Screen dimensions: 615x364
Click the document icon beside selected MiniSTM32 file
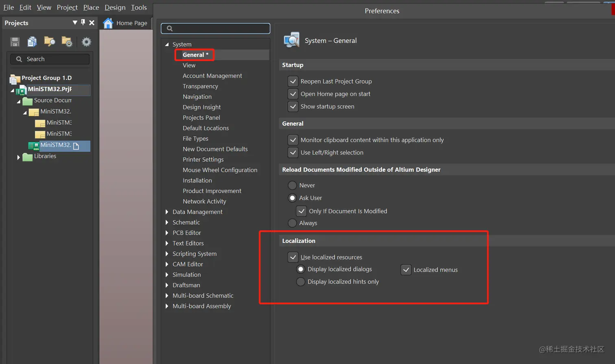click(76, 146)
